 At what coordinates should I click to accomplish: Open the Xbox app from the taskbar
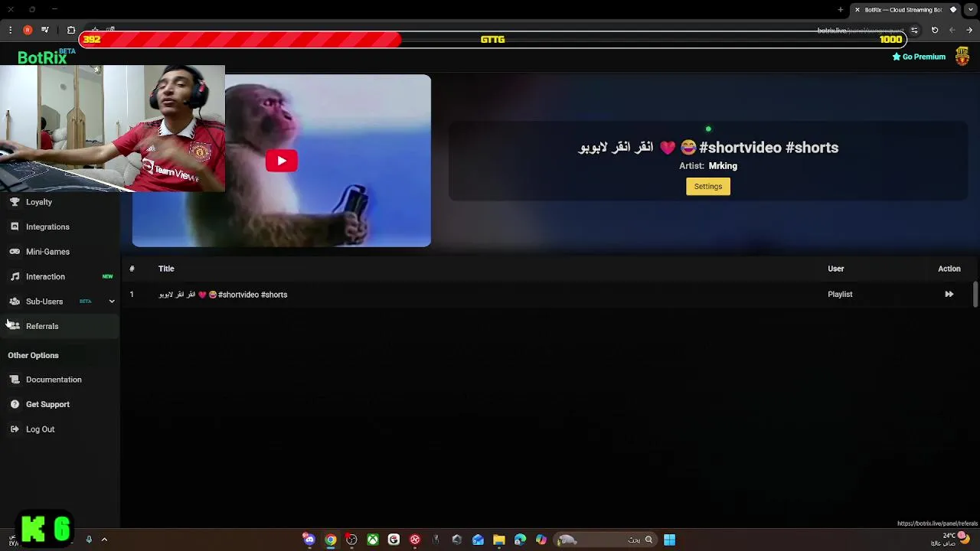[373, 540]
